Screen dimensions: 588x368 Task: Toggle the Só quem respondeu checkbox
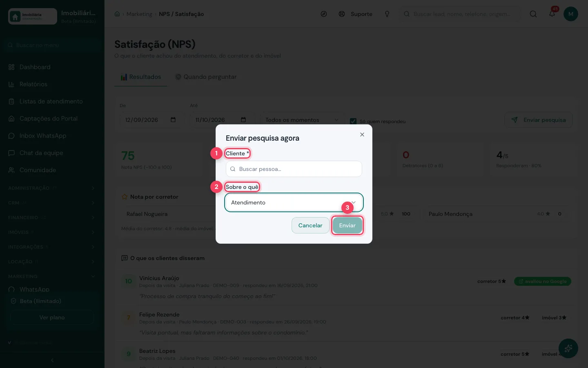[353, 121]
